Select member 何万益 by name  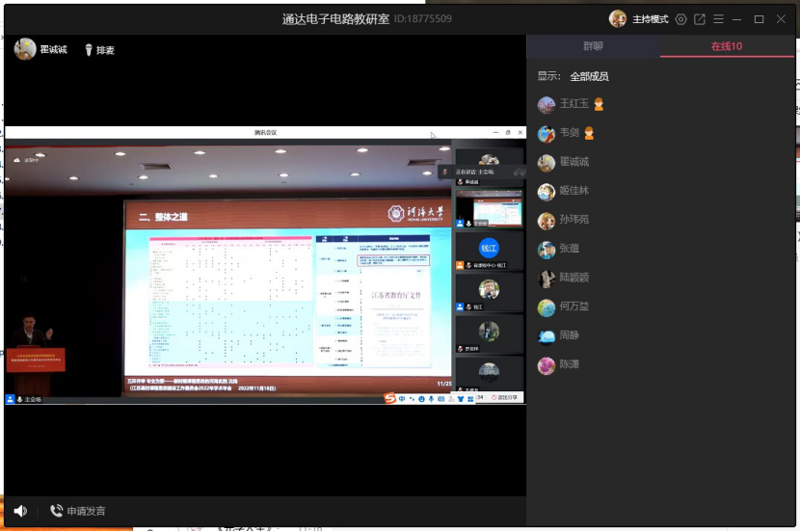point(574,306)
